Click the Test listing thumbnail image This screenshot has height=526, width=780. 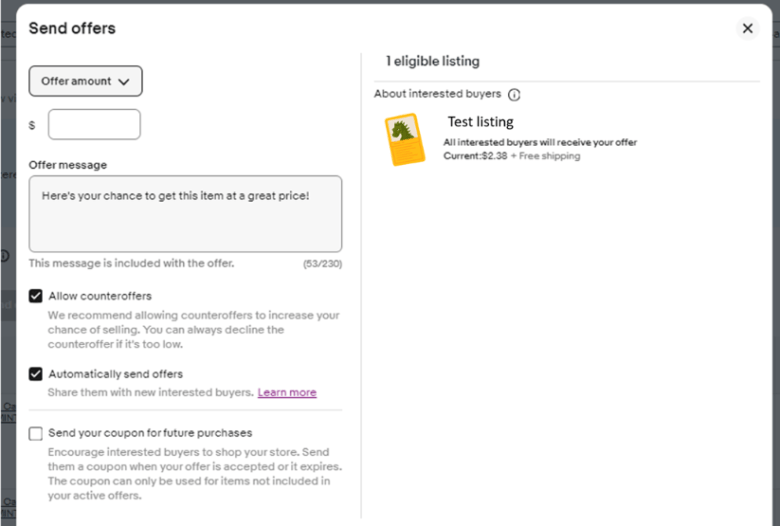(x=404, y=139)
